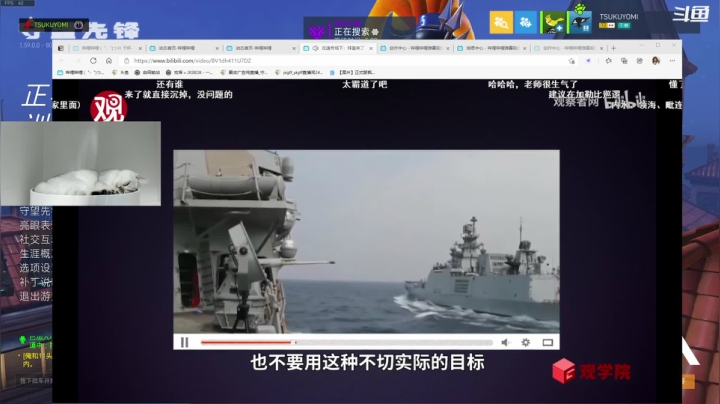
Task: Click black raven player avatar in game
Action: [x=579, y=22]
